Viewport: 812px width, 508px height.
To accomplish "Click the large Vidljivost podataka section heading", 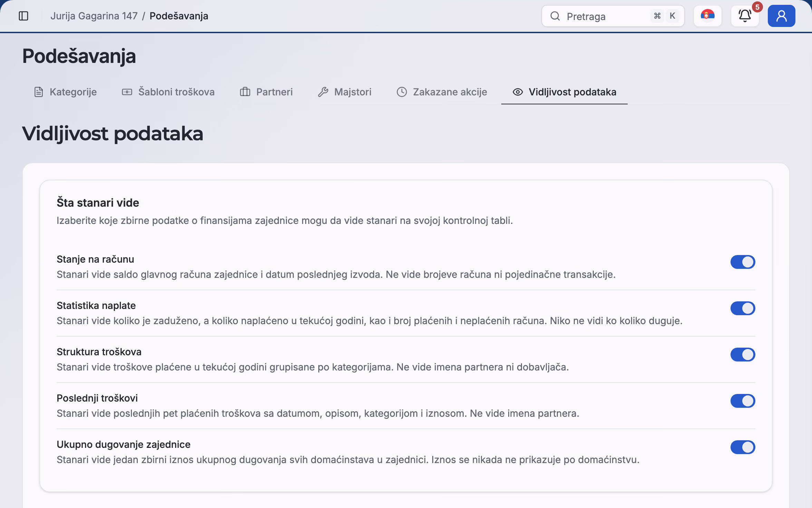I will point(113,134).
